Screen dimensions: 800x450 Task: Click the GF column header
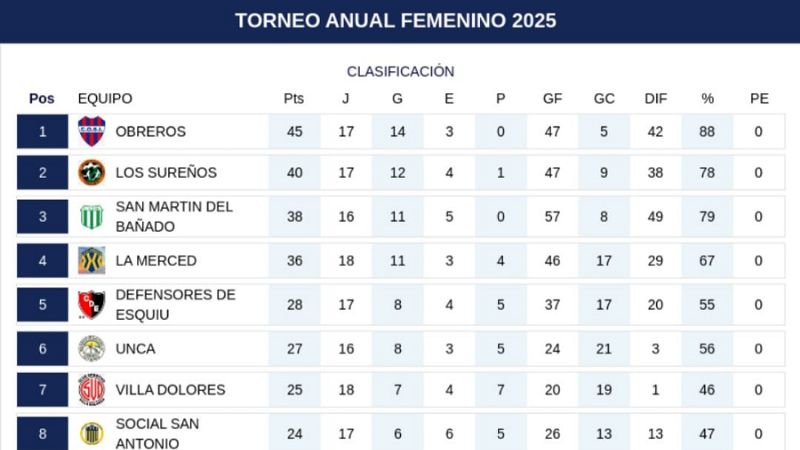[552, 99]
